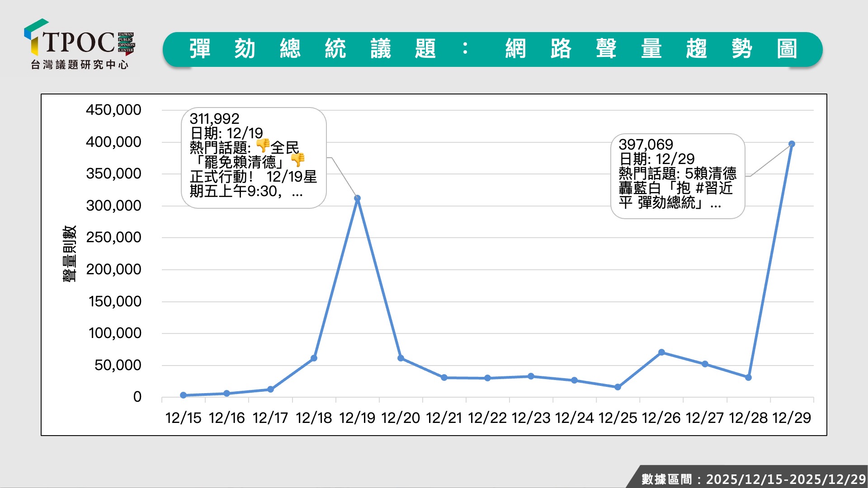Click the 450,000 y-axis label
The width and height of the screenshot is (868, 488).
tap(113, 110)
